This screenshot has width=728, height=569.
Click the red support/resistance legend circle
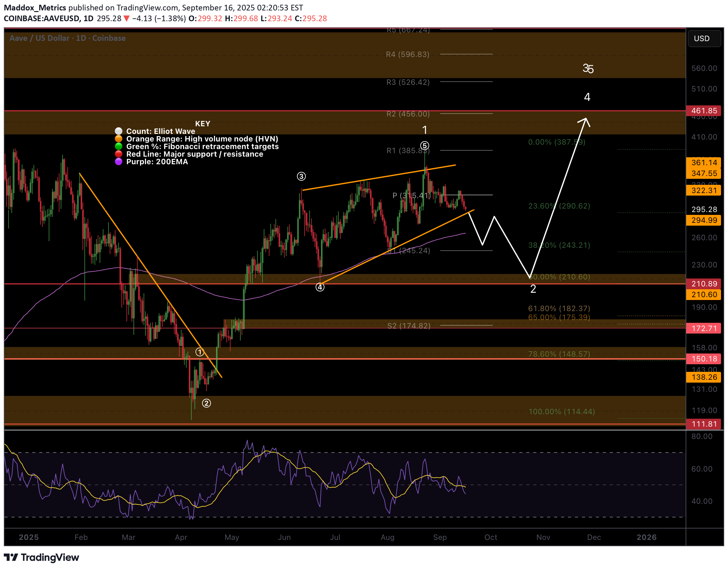[118, 154]
